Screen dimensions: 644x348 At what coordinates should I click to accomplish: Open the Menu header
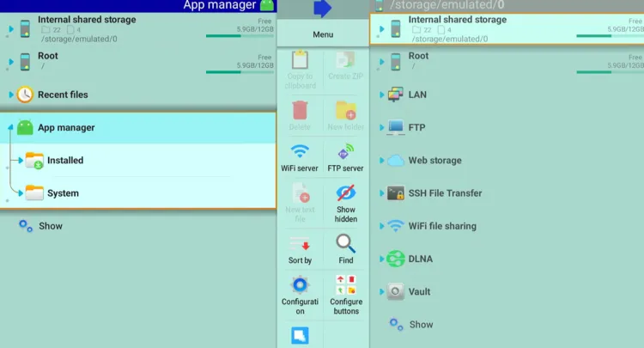[323, 34]
